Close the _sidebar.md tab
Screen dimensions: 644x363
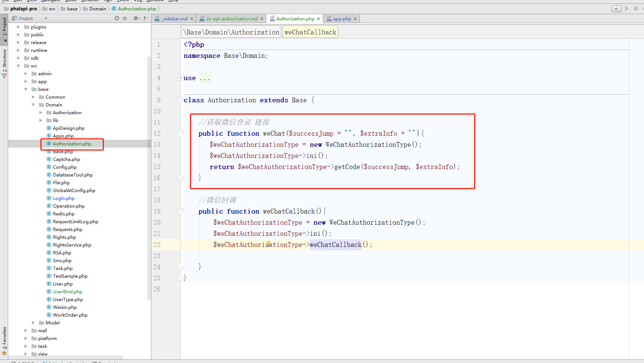tap(192, 19)
